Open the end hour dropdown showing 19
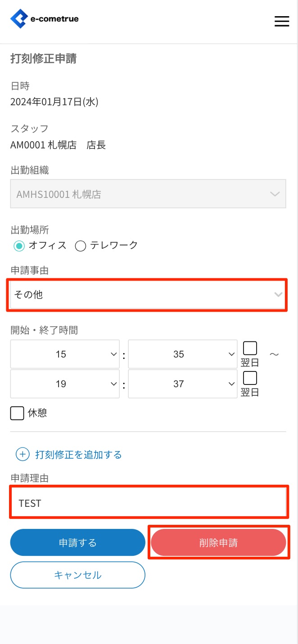The width and height of the screenshot is (298, 644). click(65, 384)
